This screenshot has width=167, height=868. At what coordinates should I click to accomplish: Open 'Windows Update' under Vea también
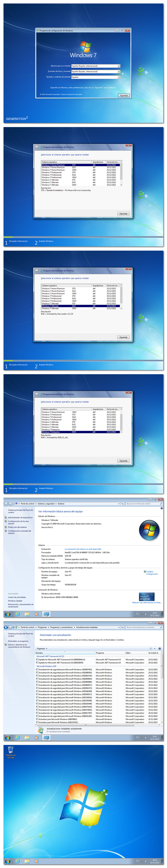(x=15, y=601)
